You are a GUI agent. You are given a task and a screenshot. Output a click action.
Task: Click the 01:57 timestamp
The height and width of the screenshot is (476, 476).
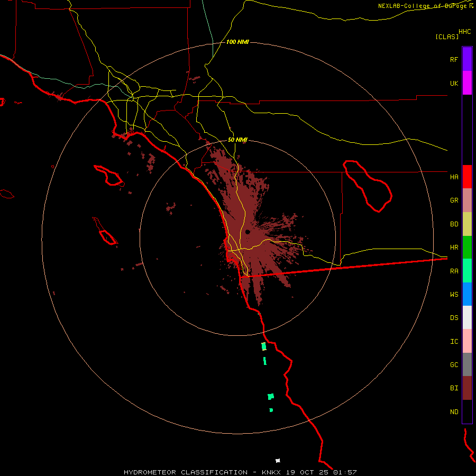tap(345, 472)
